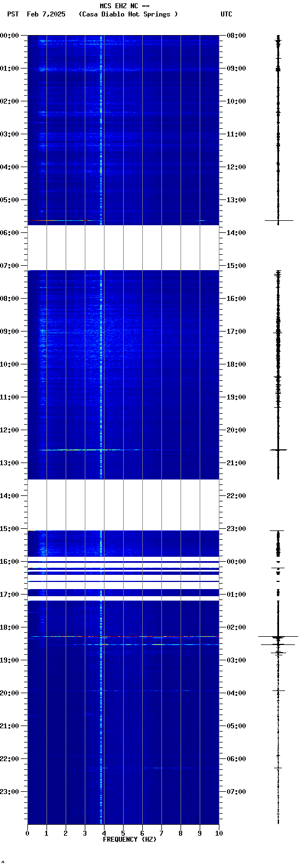Click the 01:00 PST time label
The image size is (302, 868).
pyautogui.click(x=10, y=68)
